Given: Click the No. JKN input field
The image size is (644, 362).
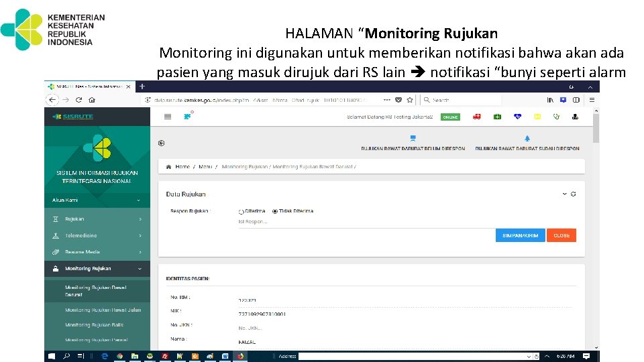Looking at the screenshot, I should pyautogui.click(x=405, y=328).
